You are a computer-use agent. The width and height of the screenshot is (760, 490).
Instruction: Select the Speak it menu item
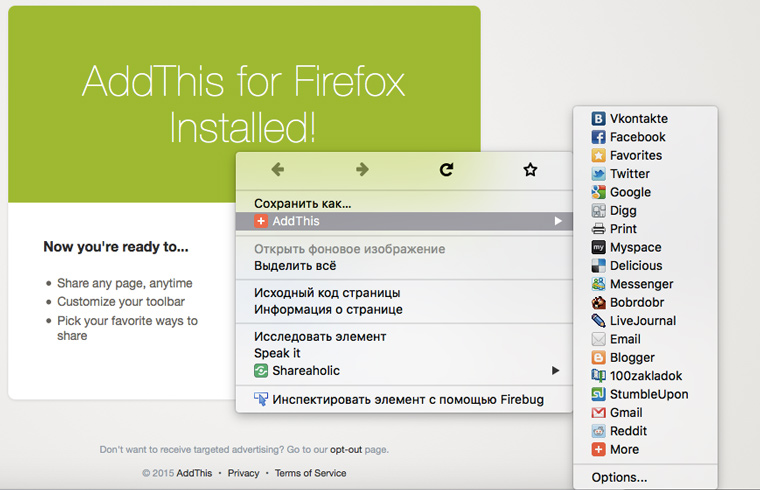tap(404, 353)
